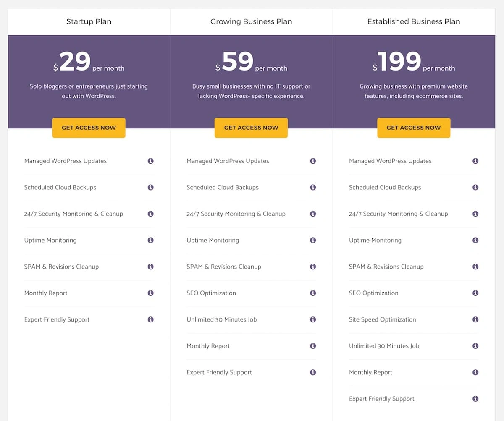Click info icon for Growing Business SEO Optimization
This screenshot has width=504, height=421.
tap(313, 293)
